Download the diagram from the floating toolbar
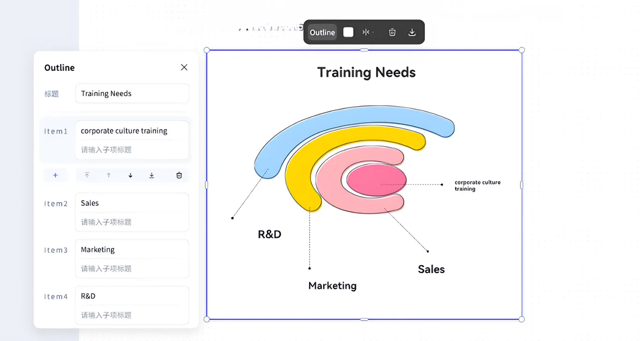The height and width of the screenshot is (341, 644). [412, 32]
